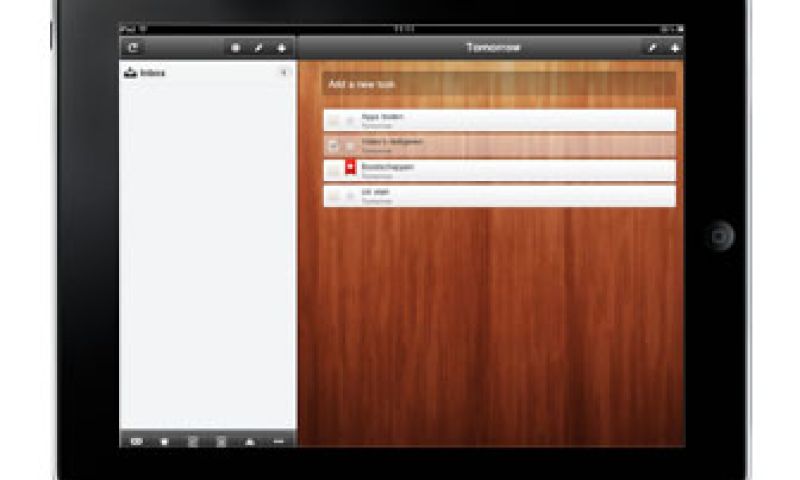The width and height of the screenshot is (800, 480).
Task: Check off the topmost task in the list
Action: point(333,121)
